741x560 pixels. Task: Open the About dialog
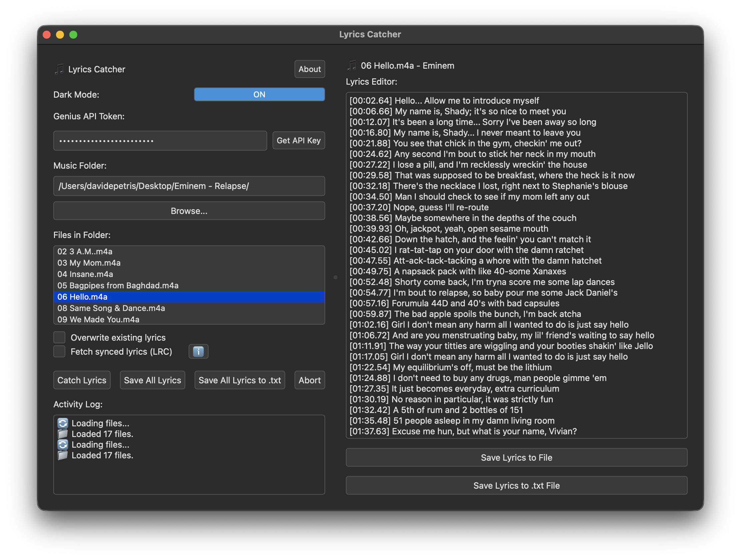click(x=309, y=69)
